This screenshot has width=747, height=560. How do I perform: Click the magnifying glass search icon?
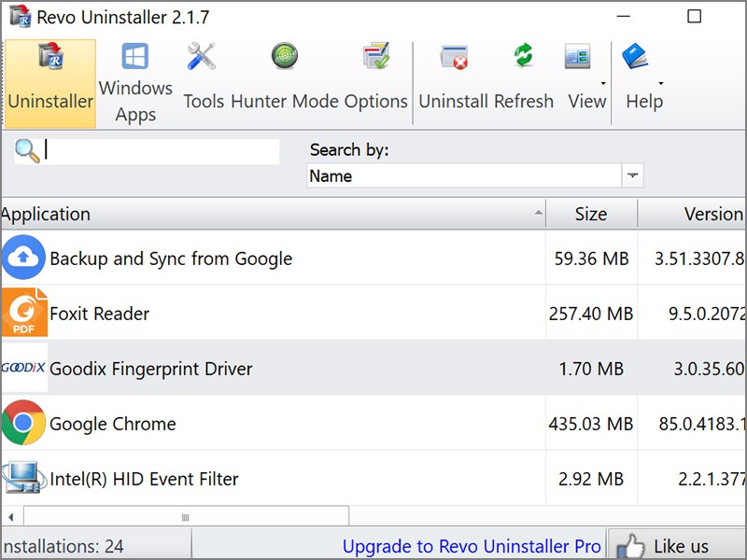[27, 151]
